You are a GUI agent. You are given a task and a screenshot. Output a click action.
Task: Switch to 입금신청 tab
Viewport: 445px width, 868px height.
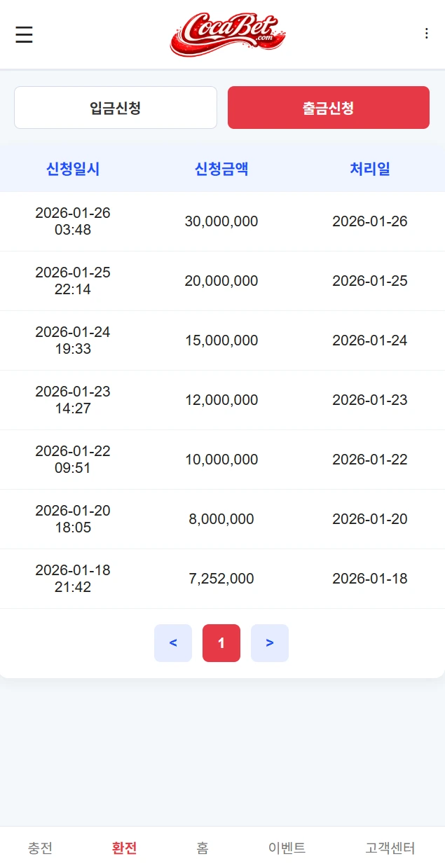[116, 108]
